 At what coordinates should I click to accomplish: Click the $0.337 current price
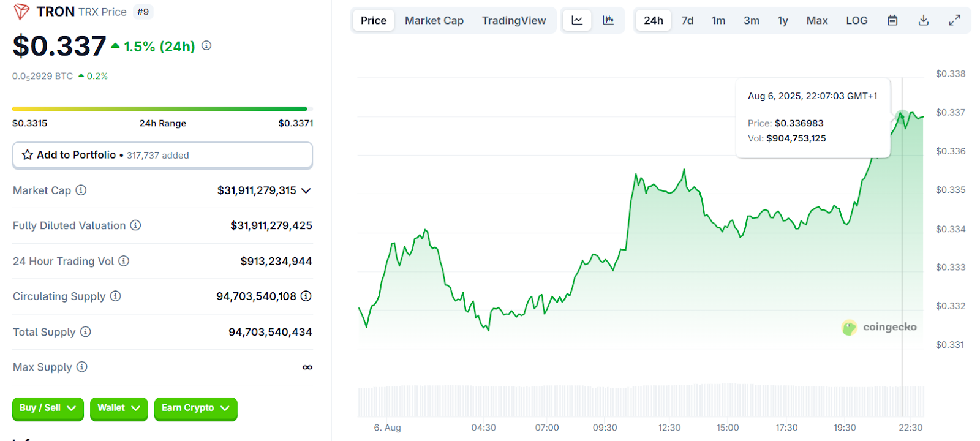tap(59, 46)
